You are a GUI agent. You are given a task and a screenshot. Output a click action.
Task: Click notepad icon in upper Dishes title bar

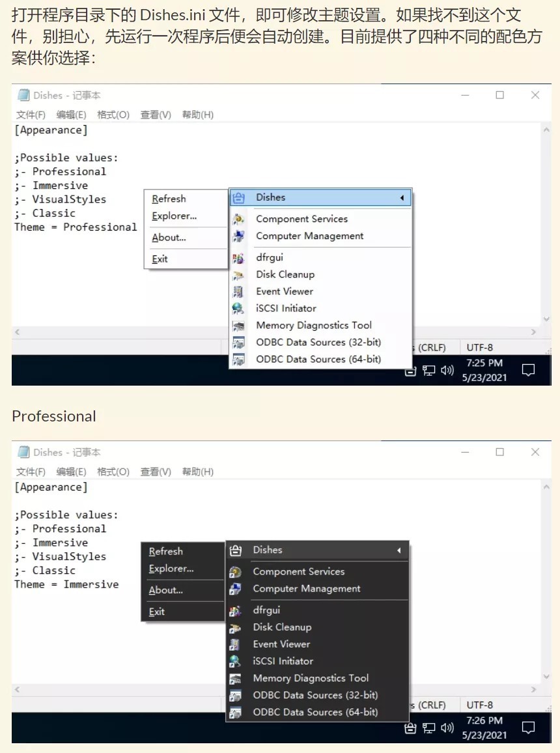click(23, 95)
